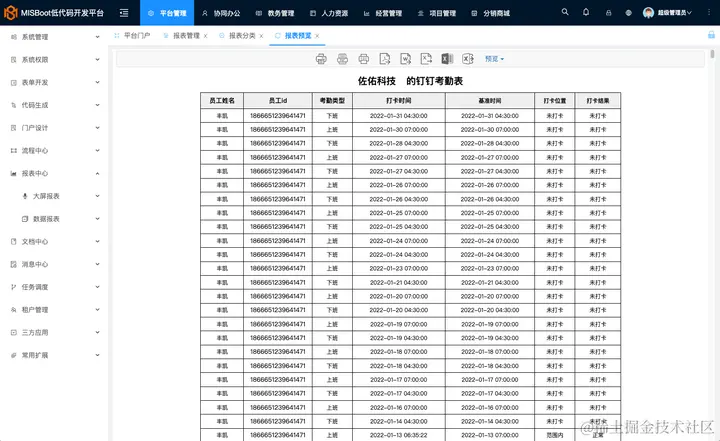Switch to 报表管理 tab

(182, 35)
